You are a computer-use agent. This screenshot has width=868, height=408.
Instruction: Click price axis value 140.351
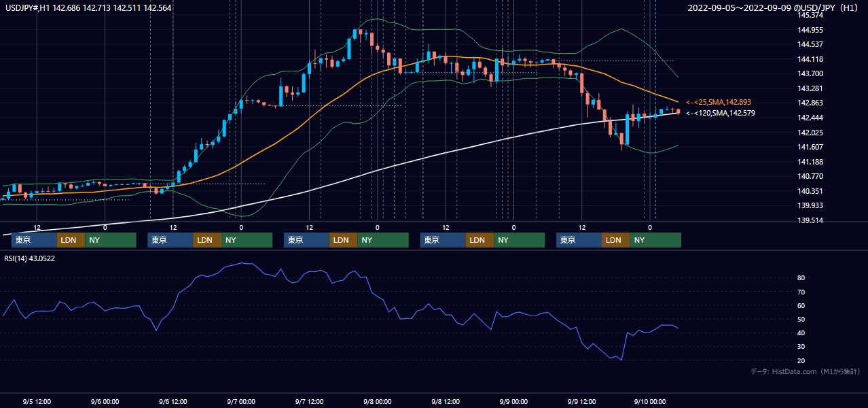pyautogui.click(x=810, y=191)
